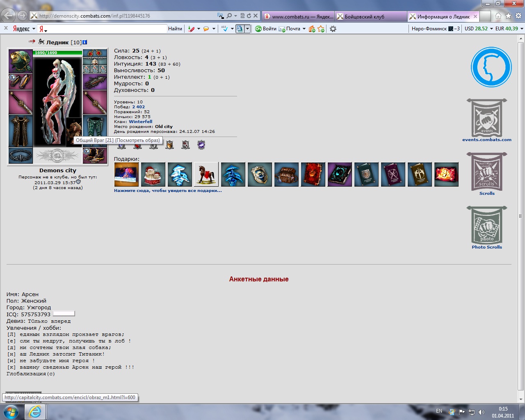
Task: Open the long hooded robe armor slot
Action: click(x=21, y=131)
